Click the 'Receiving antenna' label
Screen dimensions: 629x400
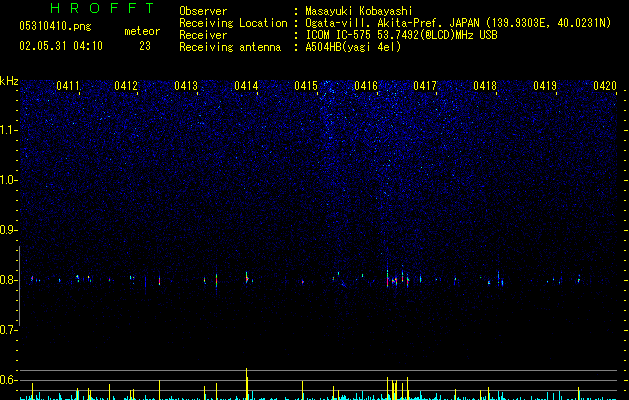[x=230, y=47]
